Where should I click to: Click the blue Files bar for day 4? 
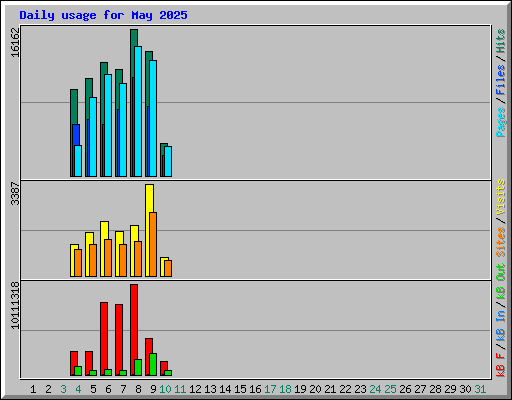pyautogui.click(x=76, y=135)
